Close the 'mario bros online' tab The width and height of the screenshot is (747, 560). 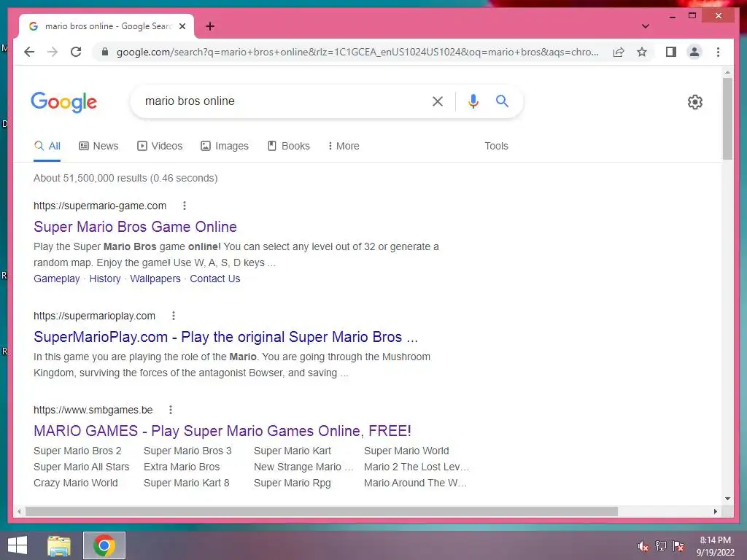tap(182, 26)
